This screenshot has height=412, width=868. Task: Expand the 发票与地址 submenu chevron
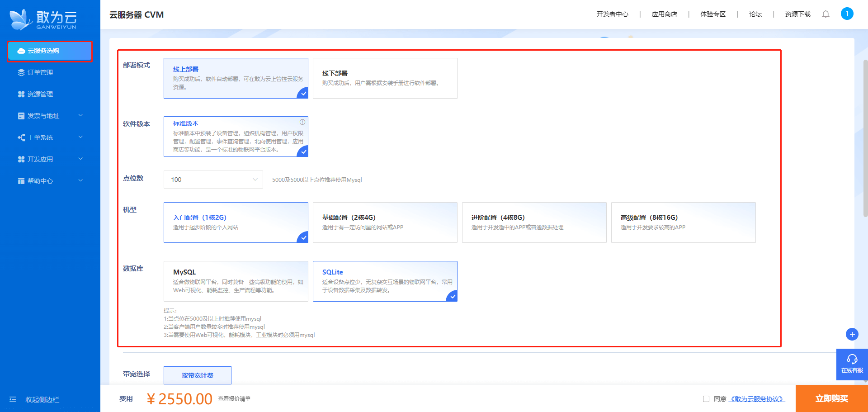tap(80, 115)
